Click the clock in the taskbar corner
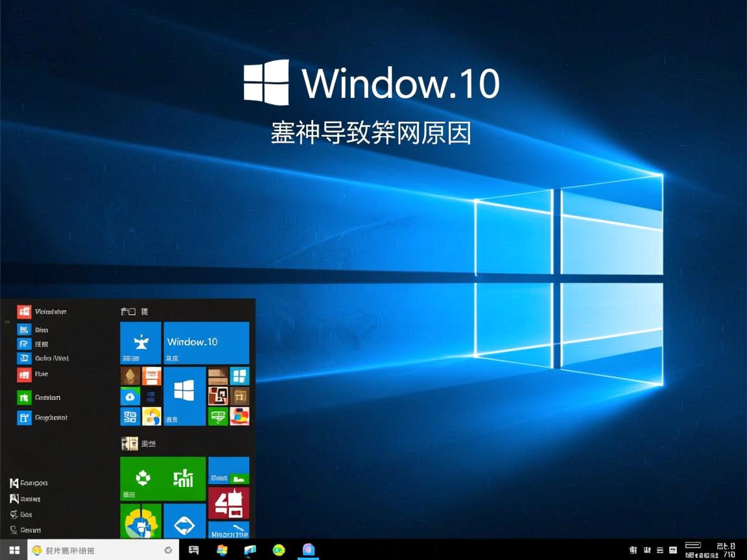 [x=720, y=550]
